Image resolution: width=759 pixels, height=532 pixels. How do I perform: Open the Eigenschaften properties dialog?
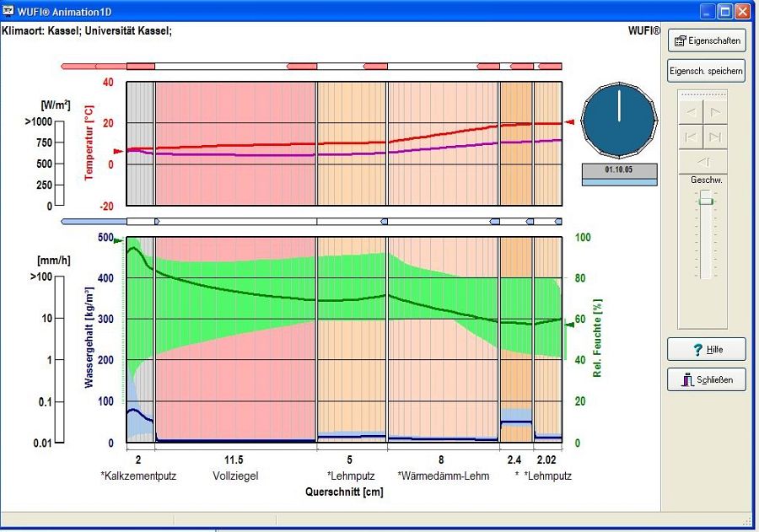tap(706, 40)
